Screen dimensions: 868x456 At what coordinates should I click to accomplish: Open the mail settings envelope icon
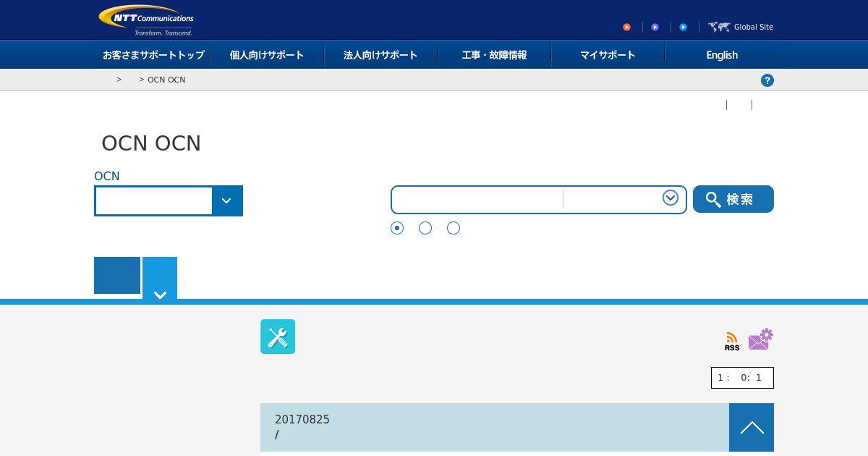coord(760,339)
